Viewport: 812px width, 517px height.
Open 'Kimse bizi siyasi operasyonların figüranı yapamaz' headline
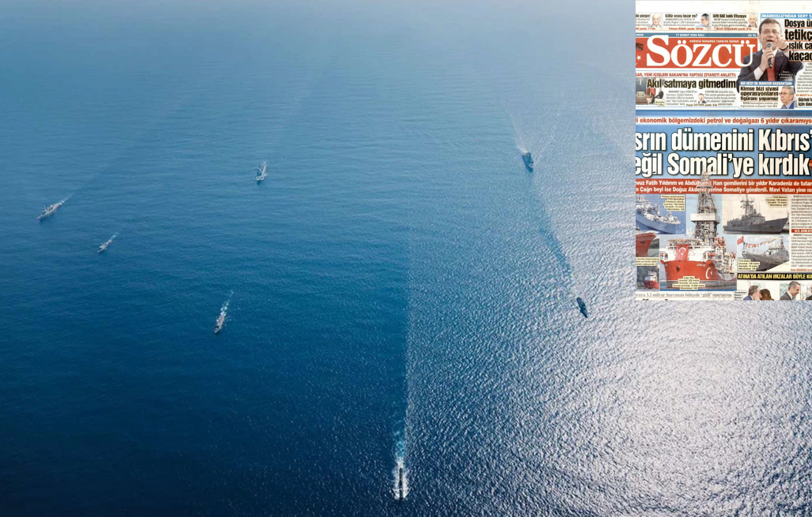click(759, 93)
